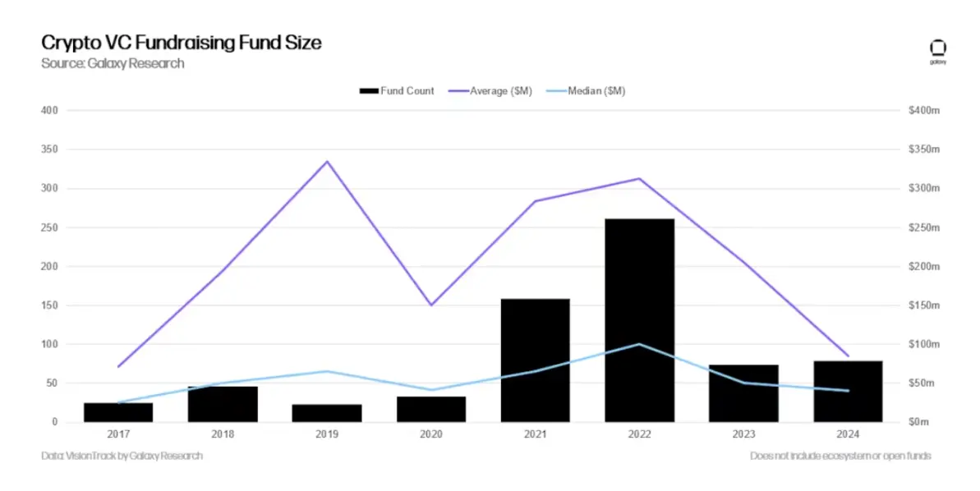Click the 'Data: VisionTrack by Galaxy Research' footnote

pos(122,456)
